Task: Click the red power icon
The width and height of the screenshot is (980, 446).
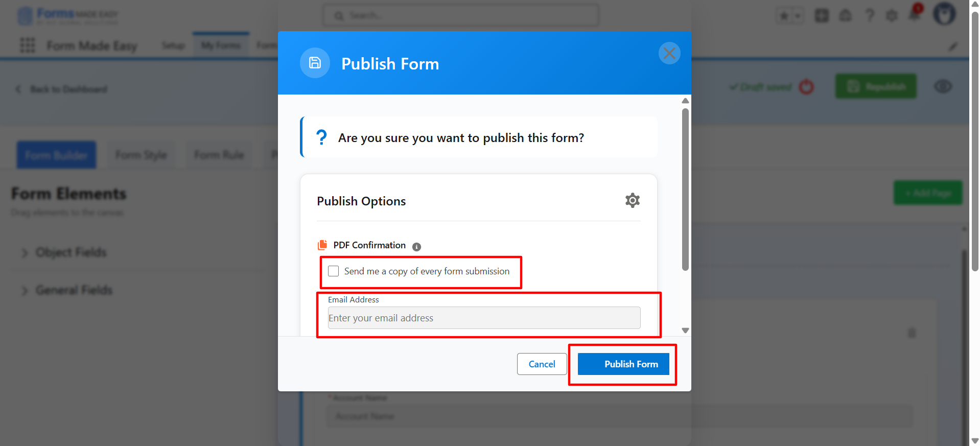Action: pos(806,87)
